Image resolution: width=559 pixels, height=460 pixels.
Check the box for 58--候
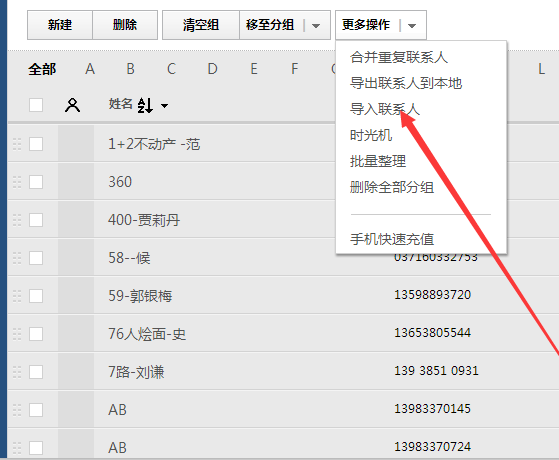coord(36,258)
